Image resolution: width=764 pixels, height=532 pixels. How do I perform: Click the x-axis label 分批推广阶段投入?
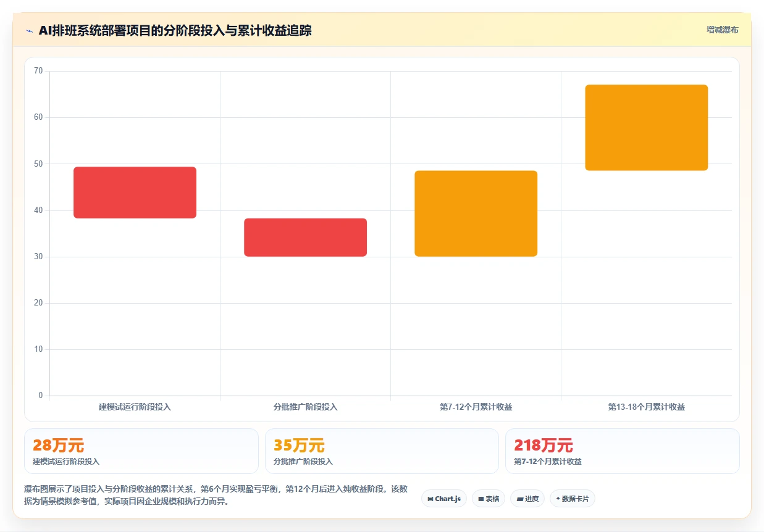[x=305, y=407]
